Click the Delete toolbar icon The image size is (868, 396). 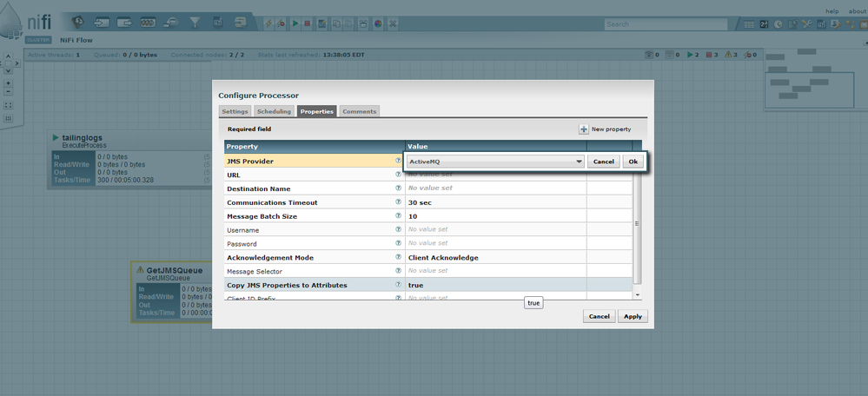tap(393, 23)
